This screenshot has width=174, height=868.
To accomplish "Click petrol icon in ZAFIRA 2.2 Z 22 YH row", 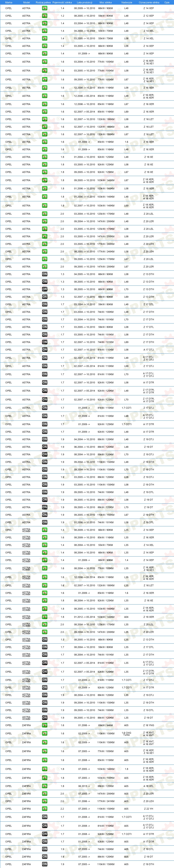I will click(x=45, y=809).
